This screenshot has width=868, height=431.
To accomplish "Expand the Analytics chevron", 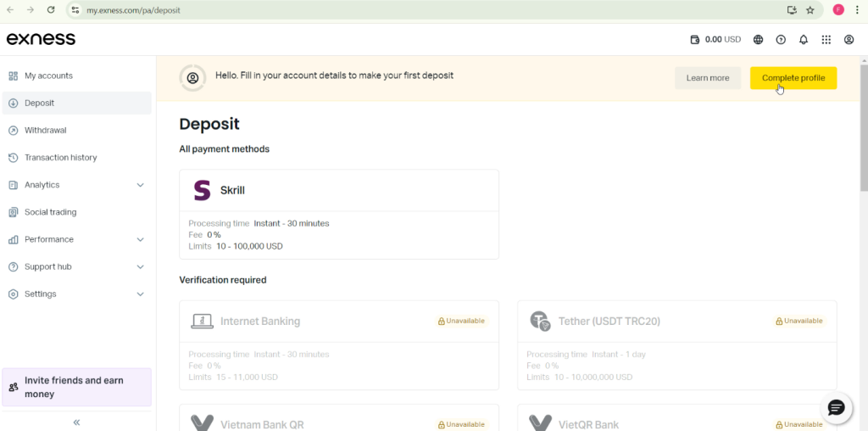I will pyautogui.click(x=140, y=185).
